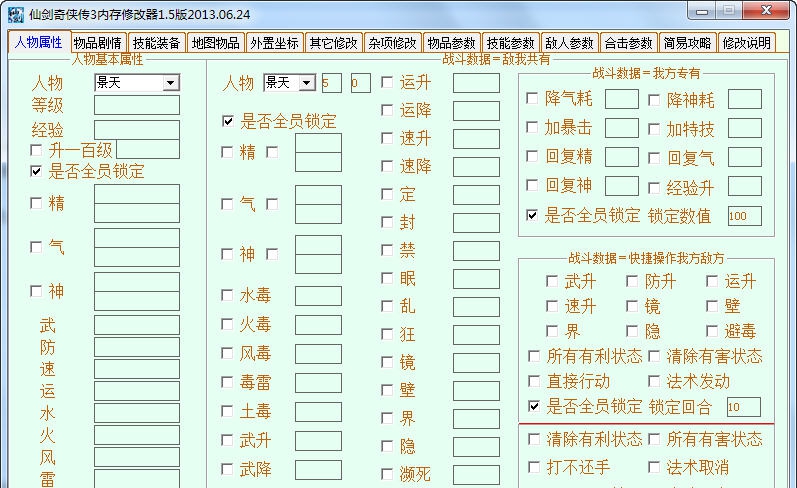This screenshot has height=488, width=797.
Task: Switch to the 杂项修改 tab
Action: click(392, 43)
